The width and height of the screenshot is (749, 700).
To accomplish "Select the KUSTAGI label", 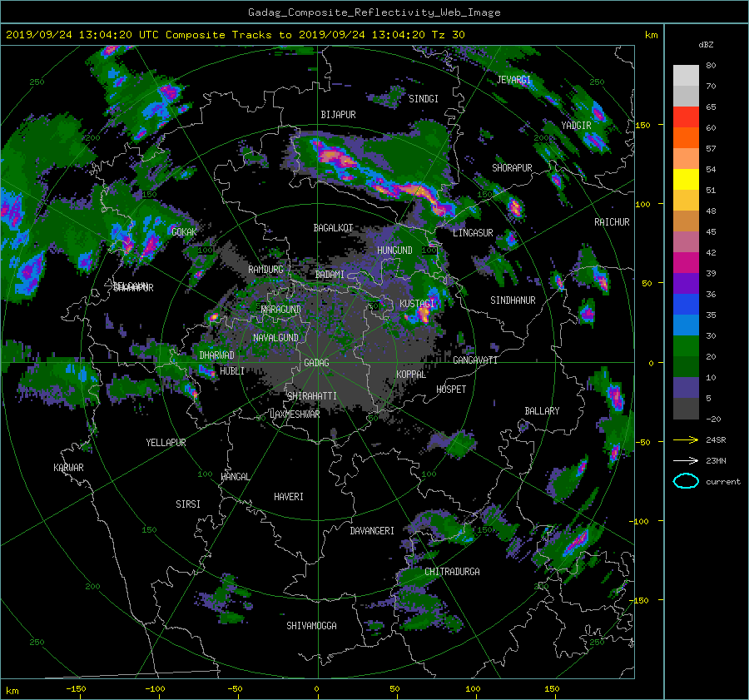I will click(417, 304).
